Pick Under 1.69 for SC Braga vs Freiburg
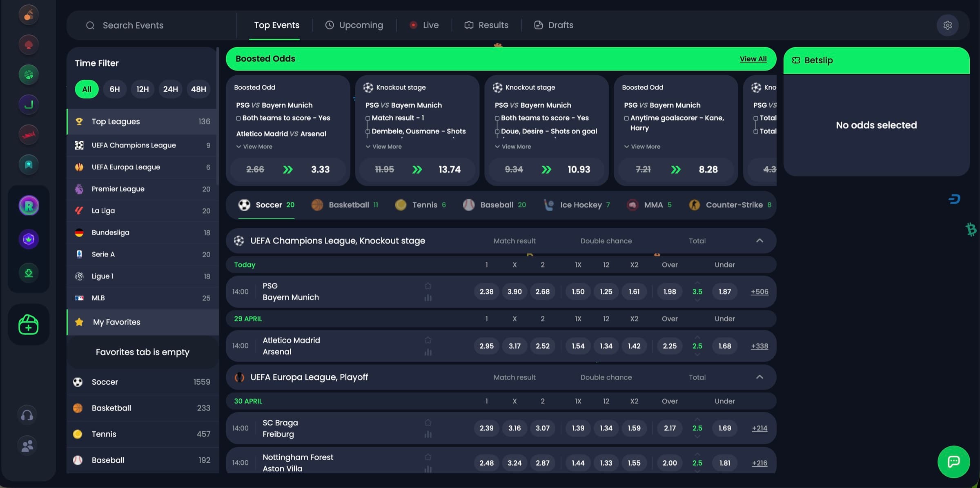The width and height of the screenshot is (980, 488). click(724, 428)
